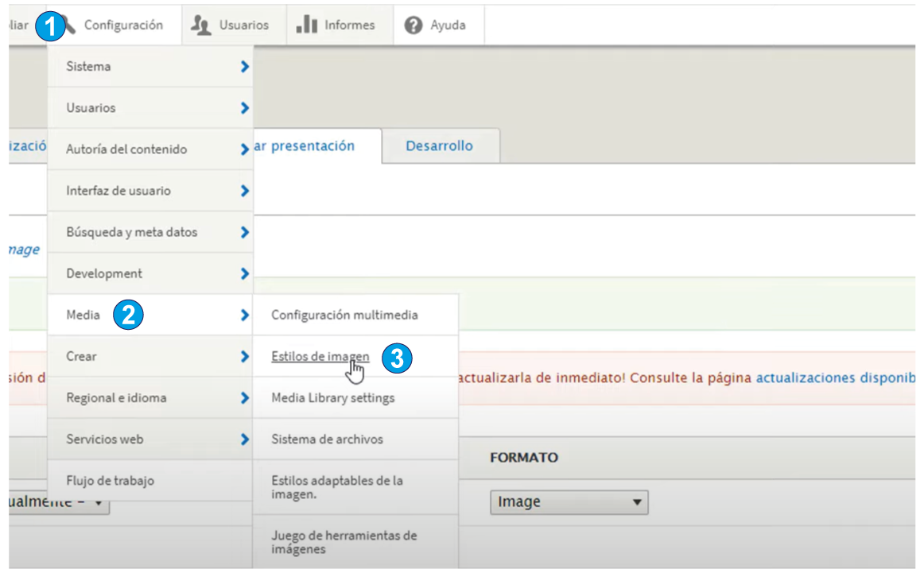The image size is (924, 573).
Task: Open Estilos adaptables de la imagen
Action: click(x=355, y=488)
